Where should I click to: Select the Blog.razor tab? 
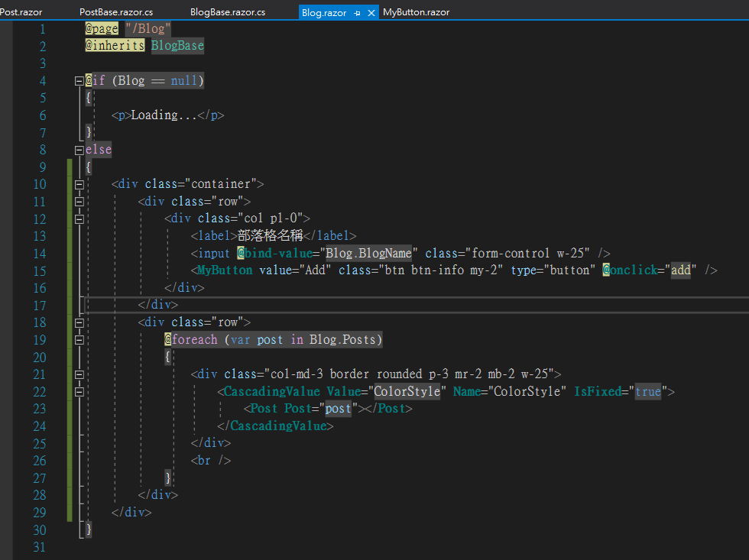pos(324,12)
